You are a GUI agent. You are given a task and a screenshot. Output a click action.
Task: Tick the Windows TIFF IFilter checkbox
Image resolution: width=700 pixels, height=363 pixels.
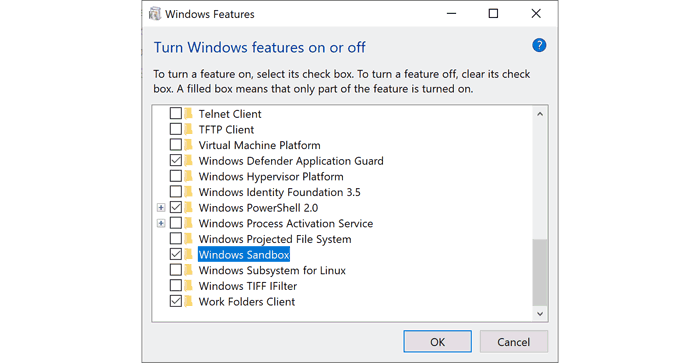click(x=176, y=285)
